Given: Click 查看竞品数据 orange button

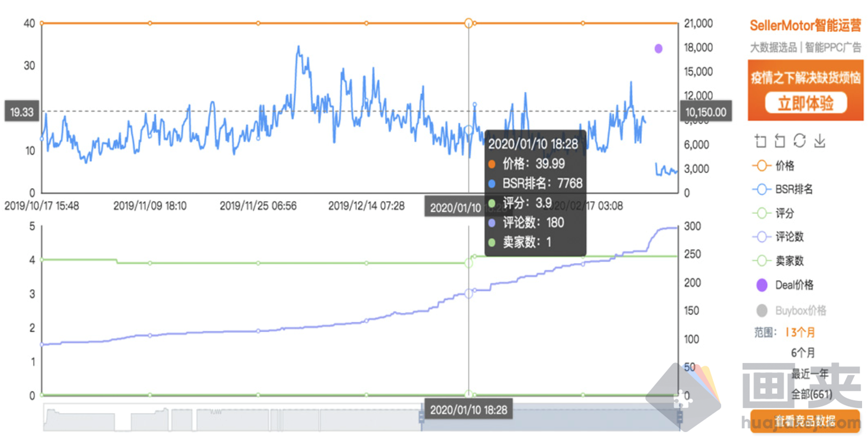Looking at the screenshot, I should coord(805,421).
